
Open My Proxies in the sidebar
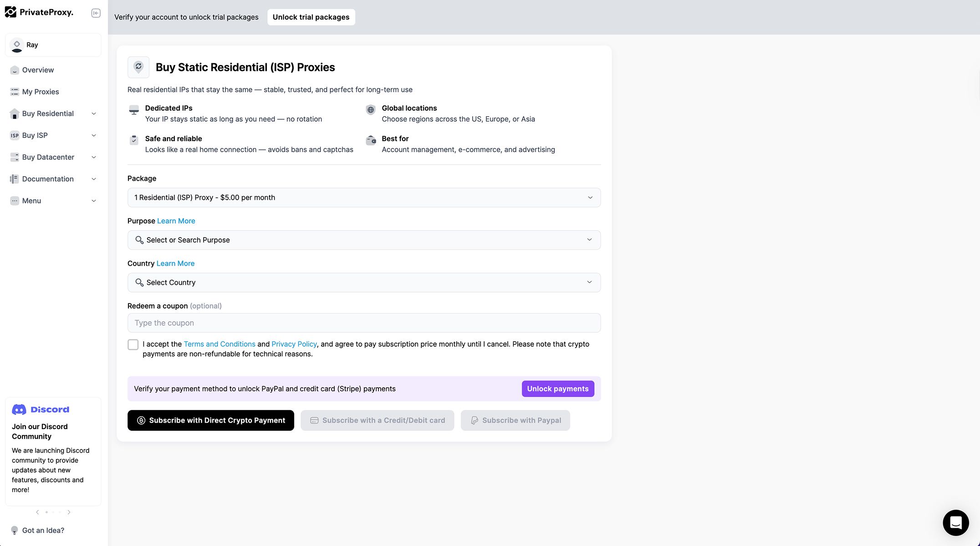tap(40, 92)
